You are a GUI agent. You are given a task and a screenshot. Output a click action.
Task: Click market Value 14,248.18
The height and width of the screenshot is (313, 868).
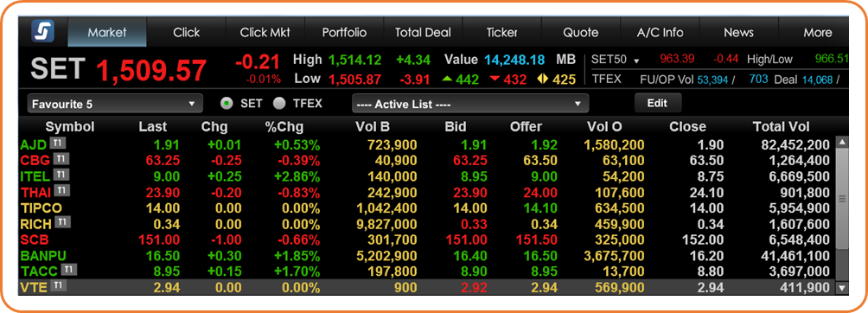click(x=514, y=60)
